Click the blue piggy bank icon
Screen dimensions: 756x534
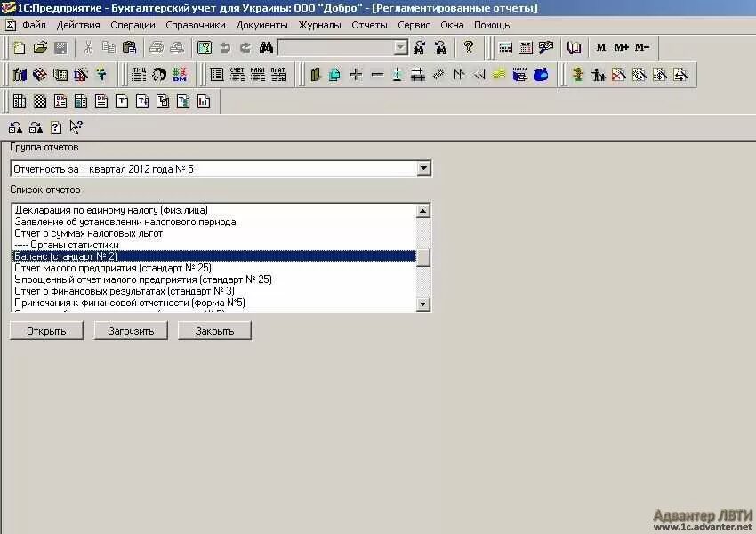pyautogui.click(x=541, y=74)
